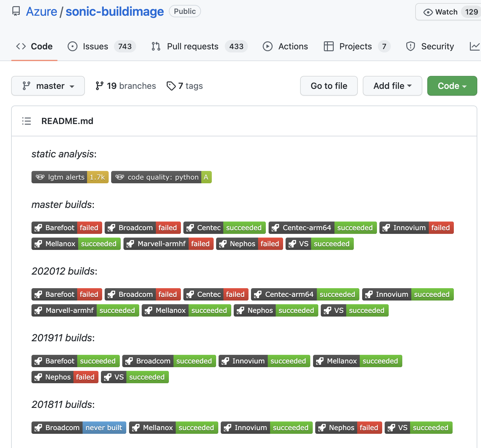
Task: Open the code quality python badge
Action: 161,177
